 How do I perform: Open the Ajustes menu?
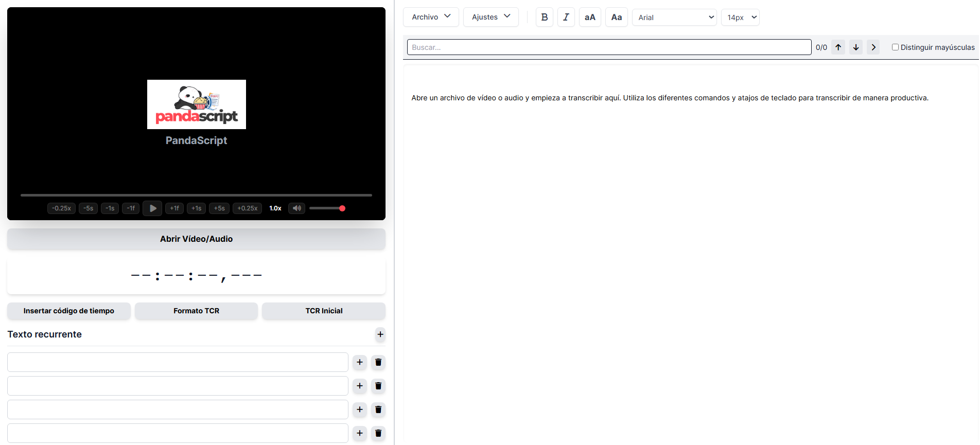(x=491, y=17)
